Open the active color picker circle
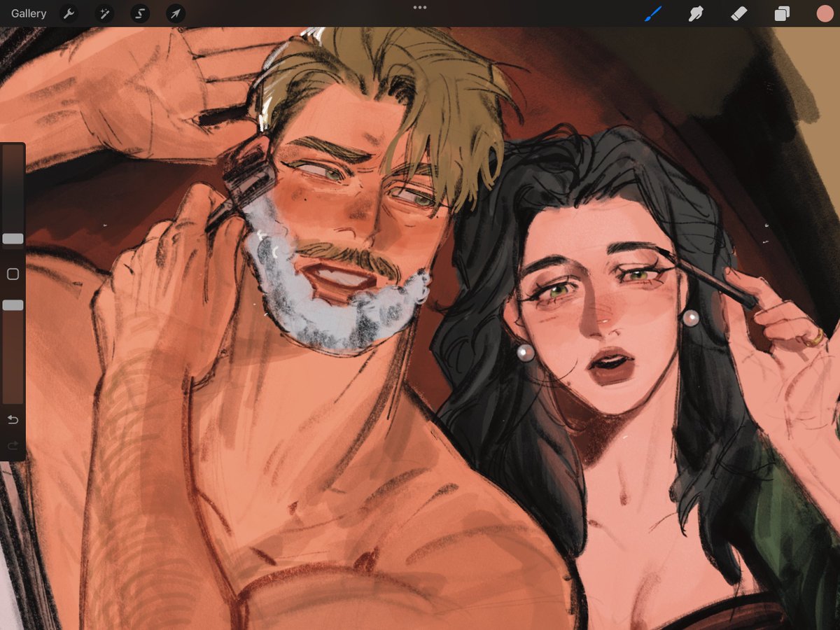Viewport: 840px width, 630px height. tap(825, 13)
